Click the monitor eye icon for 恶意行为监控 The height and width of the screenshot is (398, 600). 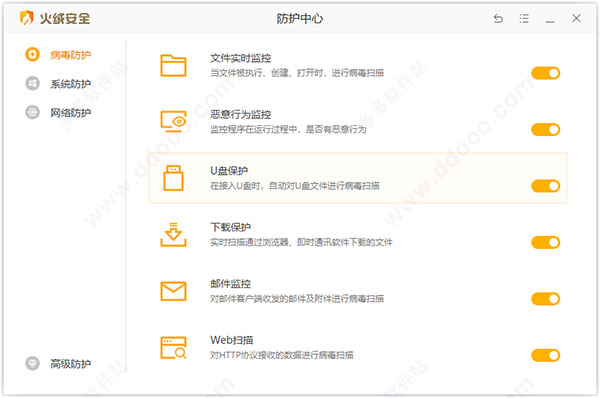[x=173, y=122]
